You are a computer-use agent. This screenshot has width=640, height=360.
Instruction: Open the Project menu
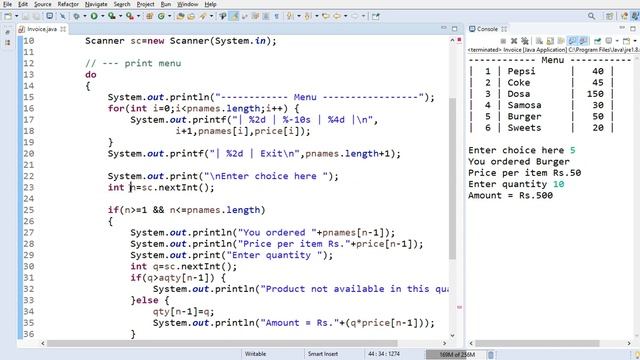[145, 4]
